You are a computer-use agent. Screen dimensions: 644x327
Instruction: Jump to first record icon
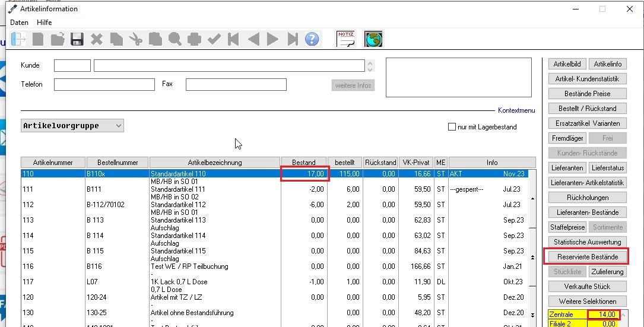click(233, 39)
